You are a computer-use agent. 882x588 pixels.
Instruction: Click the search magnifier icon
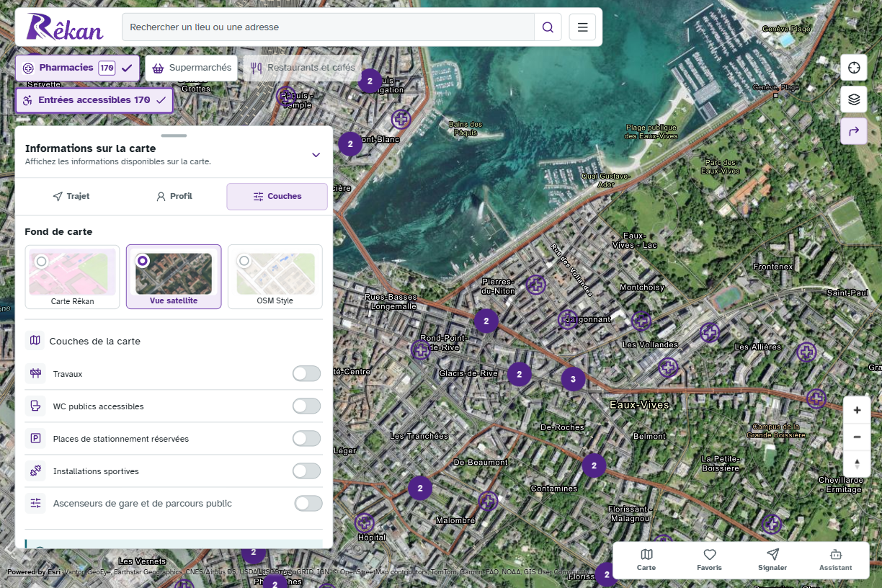[x=548, y=27]
